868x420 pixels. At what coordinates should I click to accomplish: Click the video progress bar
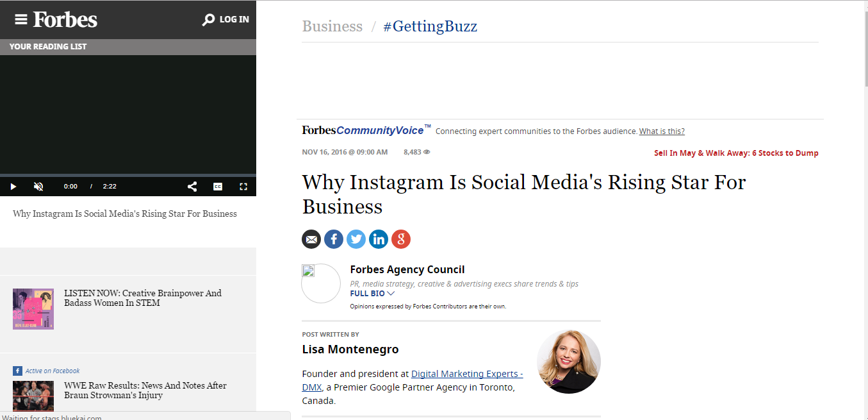click(128, 175)
